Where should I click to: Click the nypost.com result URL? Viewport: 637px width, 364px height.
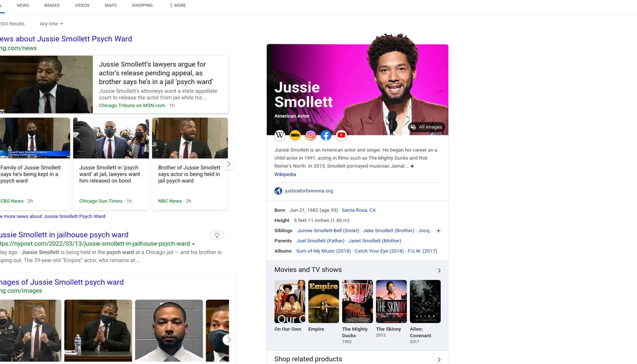(x=95, y=244)
